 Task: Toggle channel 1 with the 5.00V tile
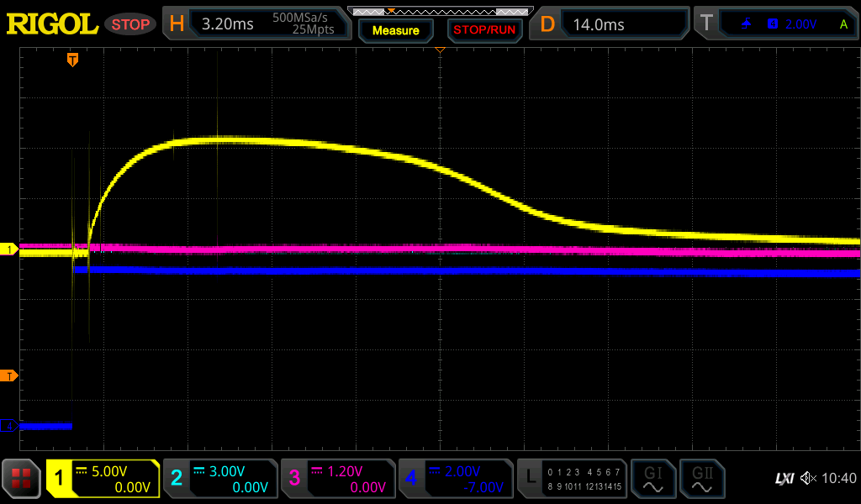click(103, 479)
